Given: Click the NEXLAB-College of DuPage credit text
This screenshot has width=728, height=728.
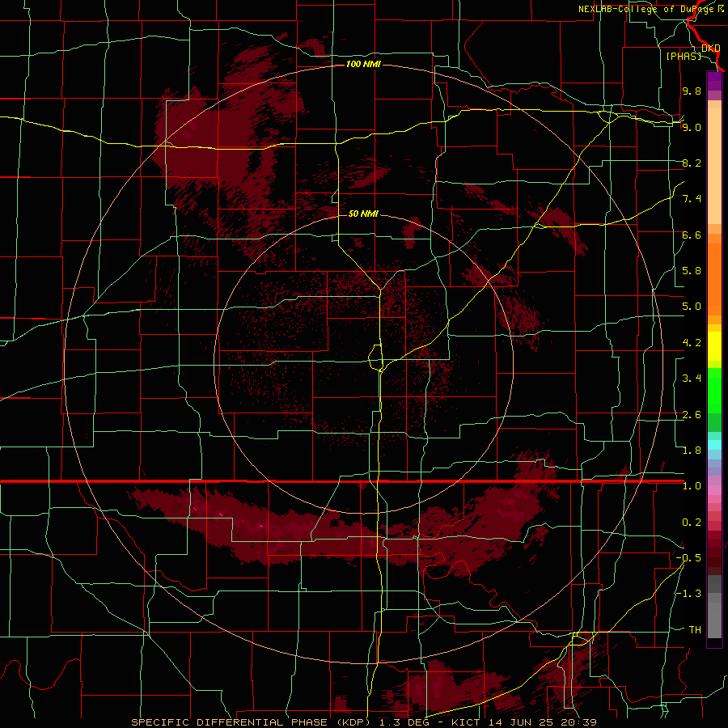Looking at the screenshot, I should [645, 9].
